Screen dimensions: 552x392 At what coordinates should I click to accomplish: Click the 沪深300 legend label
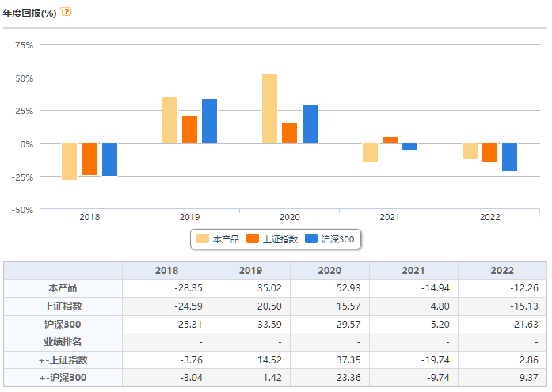click(337, 239)
